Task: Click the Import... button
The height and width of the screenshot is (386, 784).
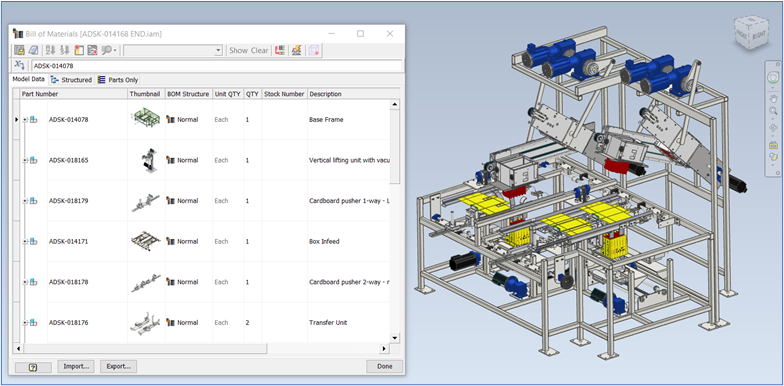Action: click(76, 366)
